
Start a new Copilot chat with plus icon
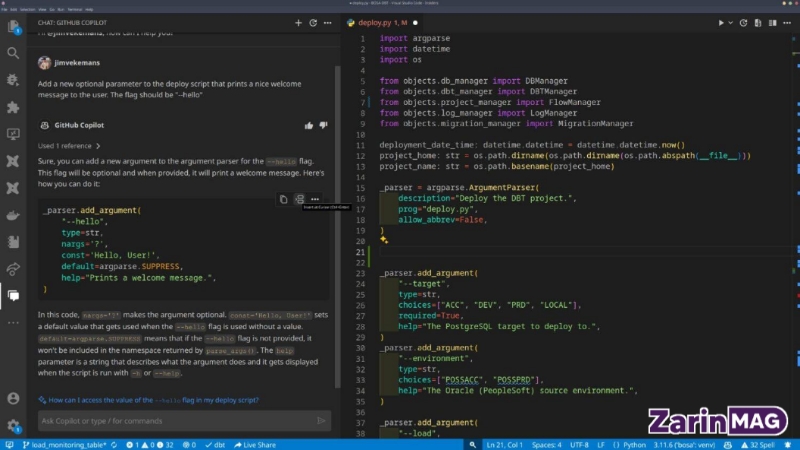click(298, 23)
